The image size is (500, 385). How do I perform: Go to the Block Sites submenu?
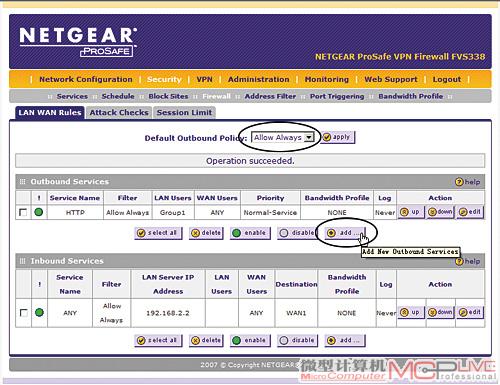168,96
